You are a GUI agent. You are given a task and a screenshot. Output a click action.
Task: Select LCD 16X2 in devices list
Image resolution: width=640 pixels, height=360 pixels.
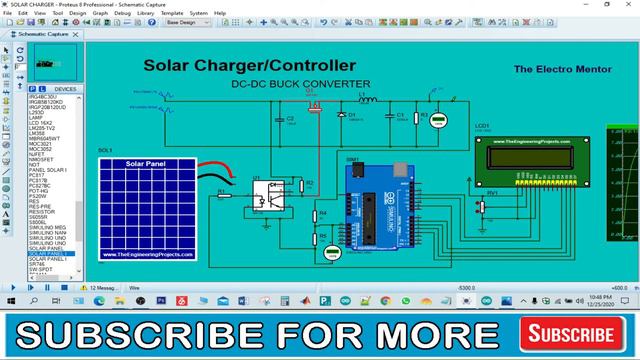pyautogui.click(x=40, y=123)
